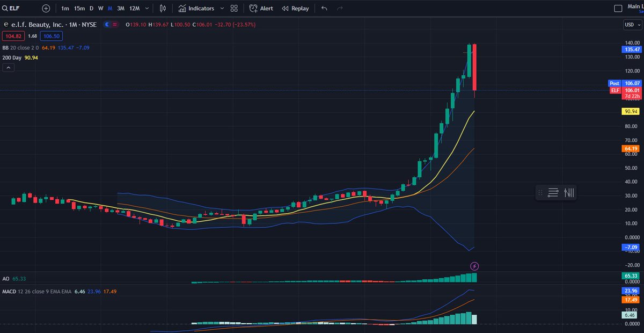
Task: Select the M monthly timeframe
Action: (110, 8)
